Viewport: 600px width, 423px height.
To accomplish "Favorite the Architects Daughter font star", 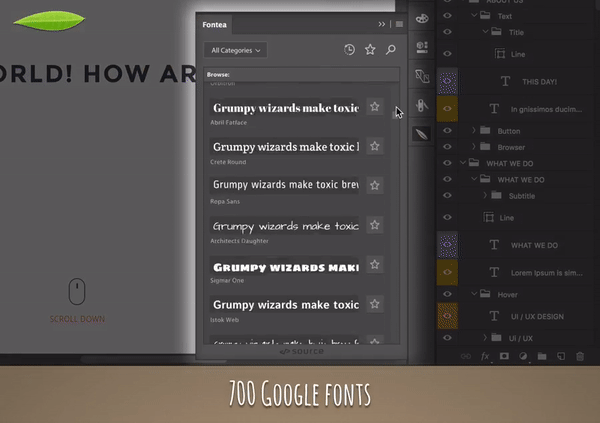I will (375, 225).
